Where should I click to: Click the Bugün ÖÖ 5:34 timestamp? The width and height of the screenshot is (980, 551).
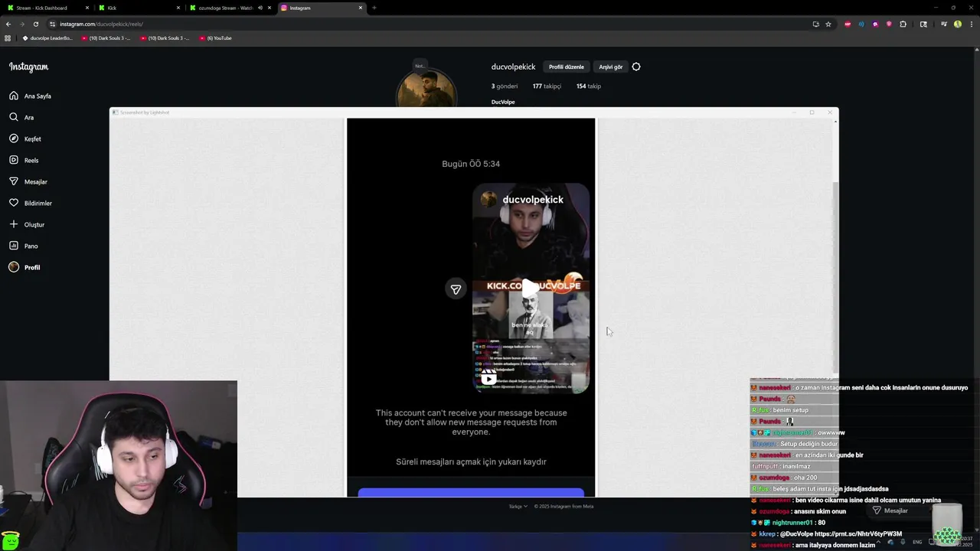471,164
